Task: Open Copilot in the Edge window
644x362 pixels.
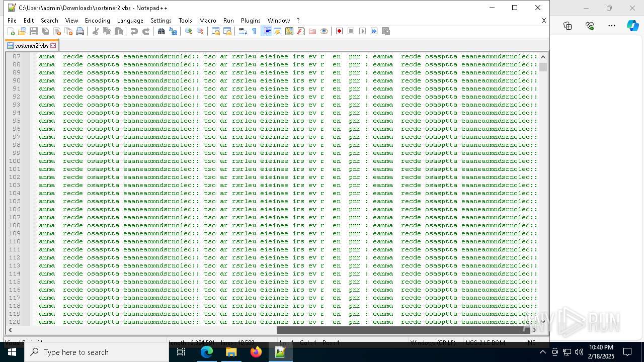Action: (632, 26)
